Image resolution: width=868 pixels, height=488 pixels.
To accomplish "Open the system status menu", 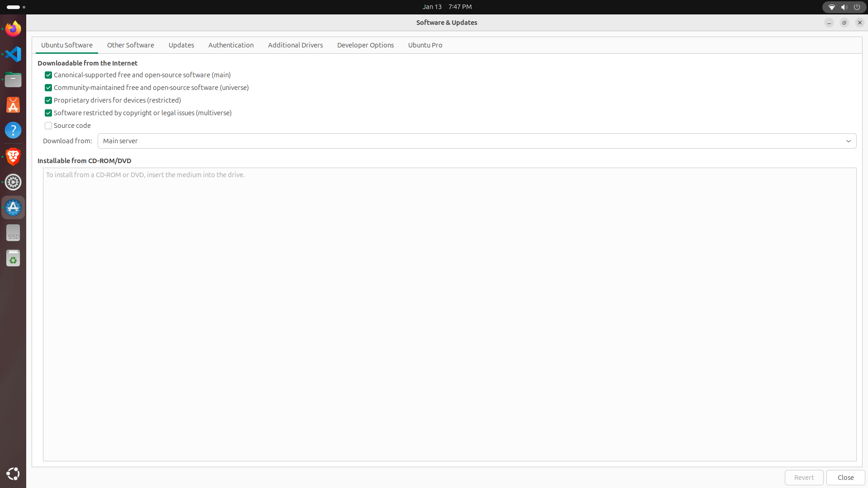I will (844, 7).
